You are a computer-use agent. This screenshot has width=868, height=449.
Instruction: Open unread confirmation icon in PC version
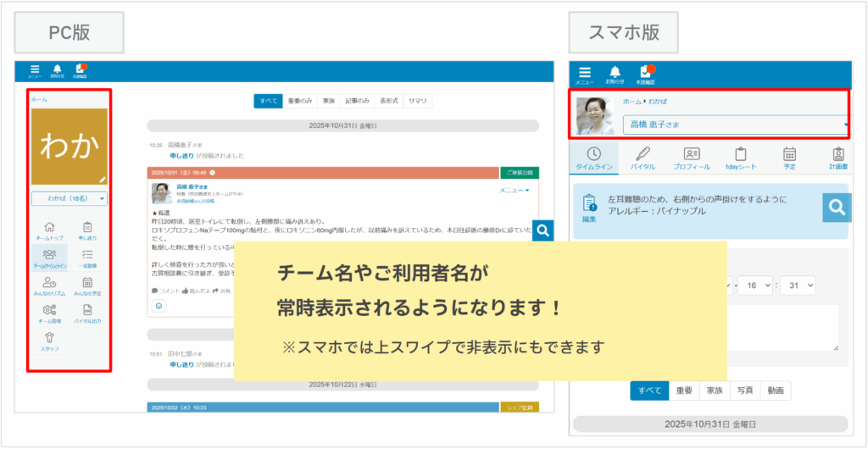point(81,71)
